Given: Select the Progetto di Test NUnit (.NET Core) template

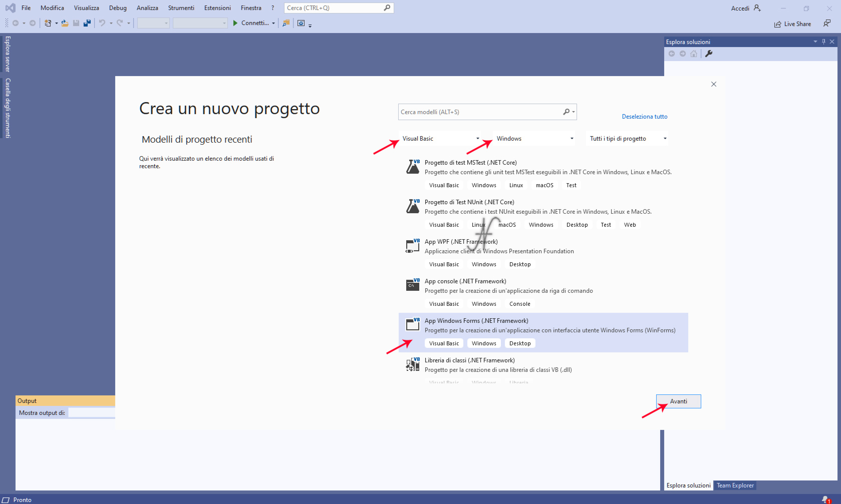Looking at the screenshot, I should [x=543, y=214].
